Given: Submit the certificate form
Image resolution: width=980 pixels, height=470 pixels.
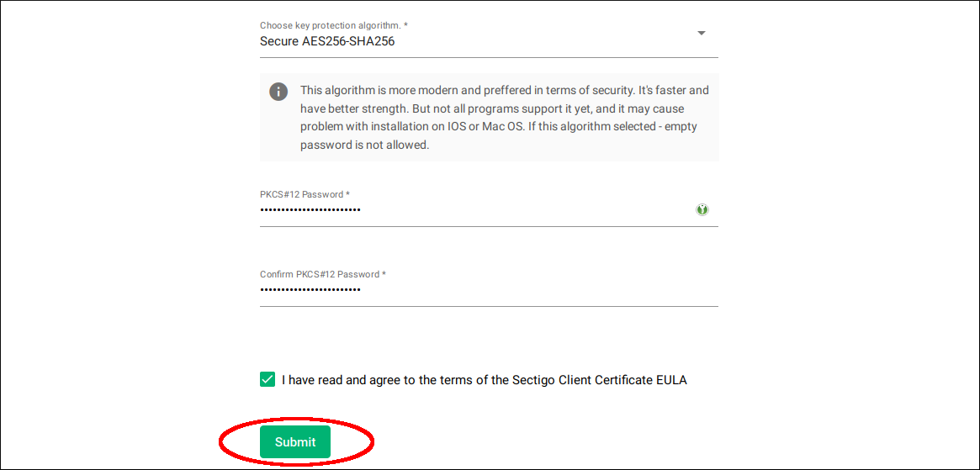Looking at the screenshot, I should click(x=295, y=442).
